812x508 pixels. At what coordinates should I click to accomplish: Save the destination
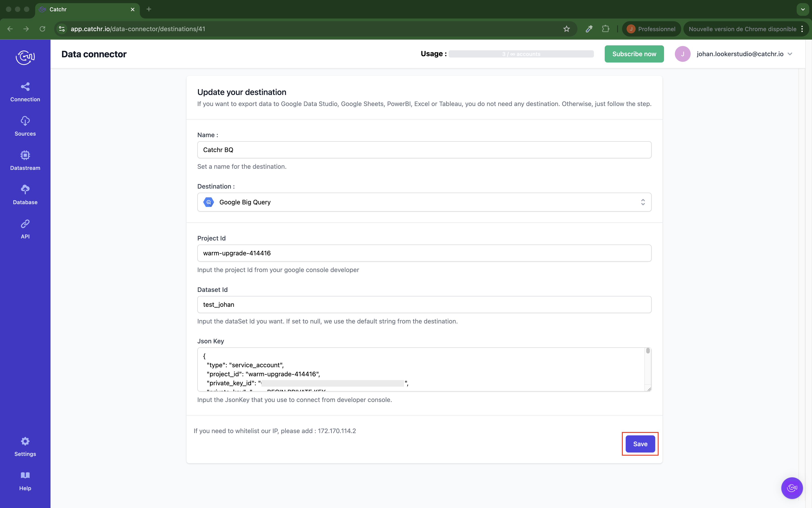[640, 443]
